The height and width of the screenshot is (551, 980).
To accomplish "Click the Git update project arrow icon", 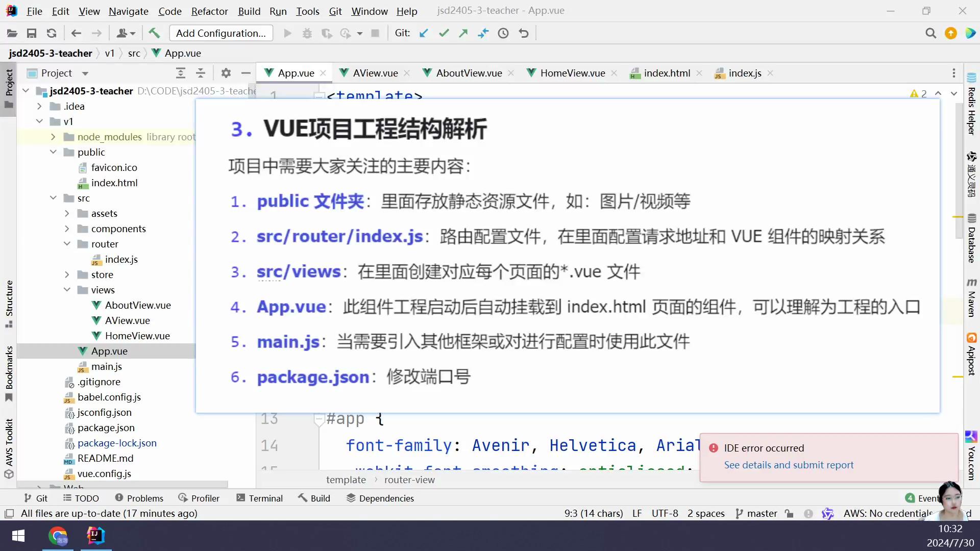I will [x=424, y=33].
